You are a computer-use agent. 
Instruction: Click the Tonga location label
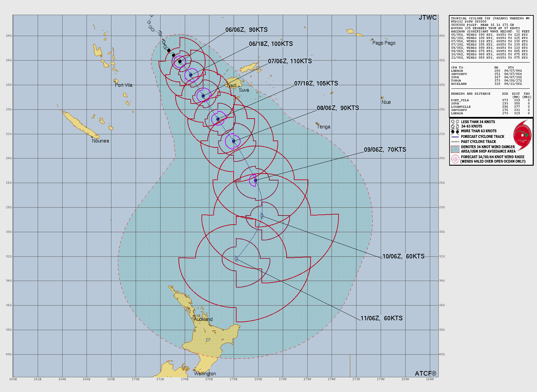(x=323, y=127)
